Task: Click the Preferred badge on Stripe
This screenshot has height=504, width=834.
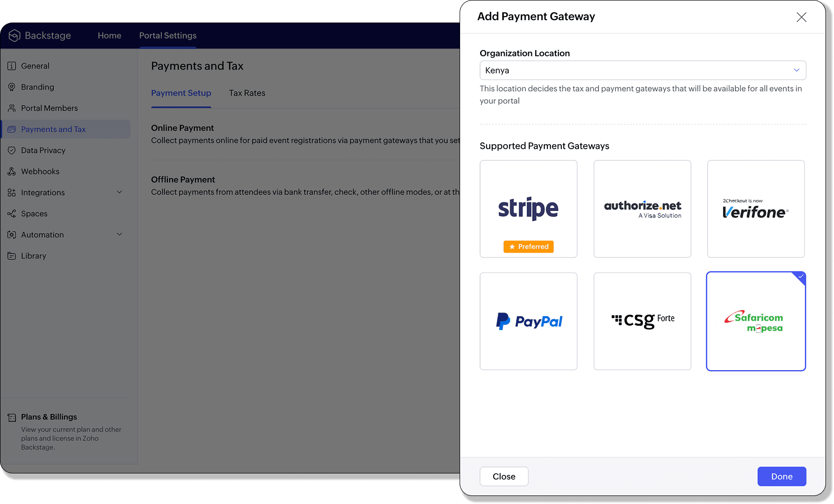Action: coord(528,246)
